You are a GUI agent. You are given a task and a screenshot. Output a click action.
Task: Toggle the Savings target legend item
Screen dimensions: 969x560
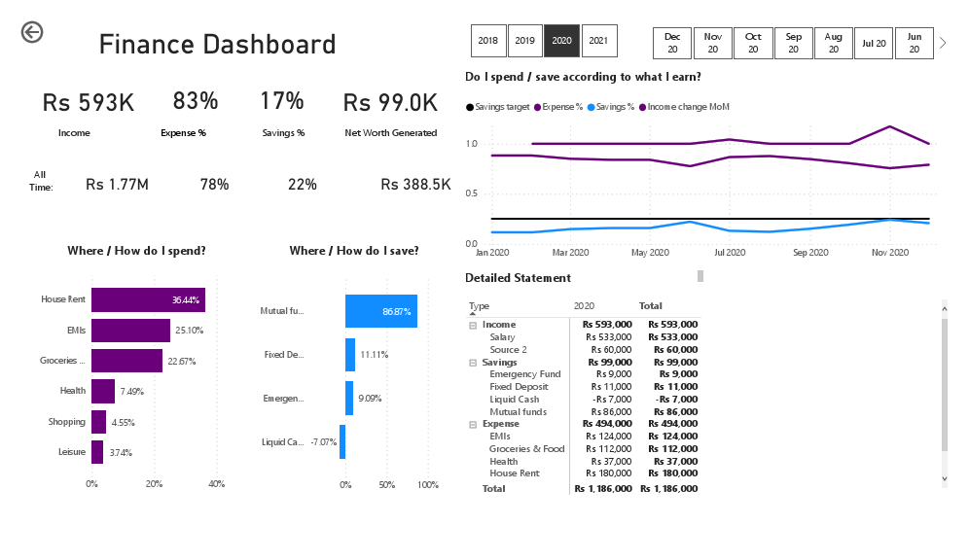click(498, 107)
